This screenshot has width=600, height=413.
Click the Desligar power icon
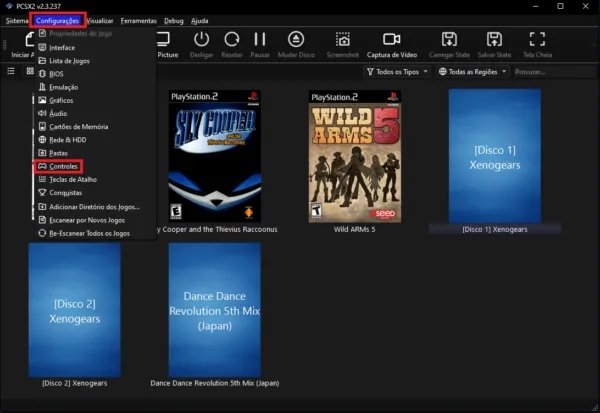[201, 39]
